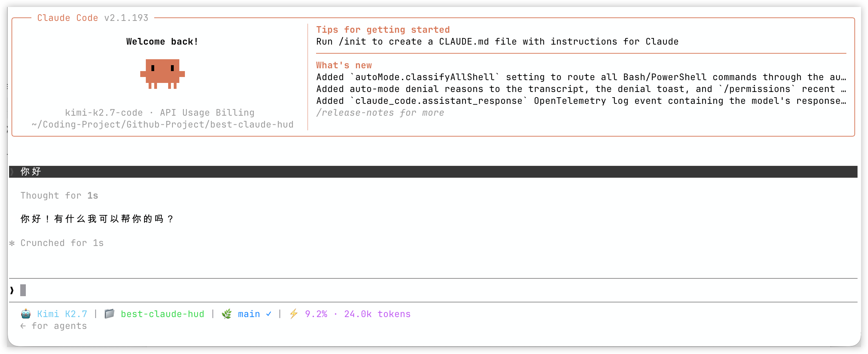The width and height of the screenshot is (868, 354).
Task: Click the /init command in tips text
Action: pos(352,41)
